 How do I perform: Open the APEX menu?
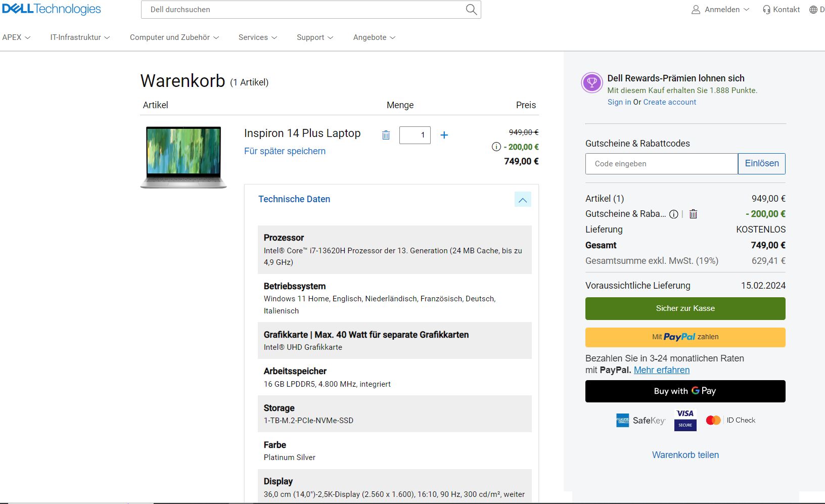pyautogui.click(x=16, y=37)
